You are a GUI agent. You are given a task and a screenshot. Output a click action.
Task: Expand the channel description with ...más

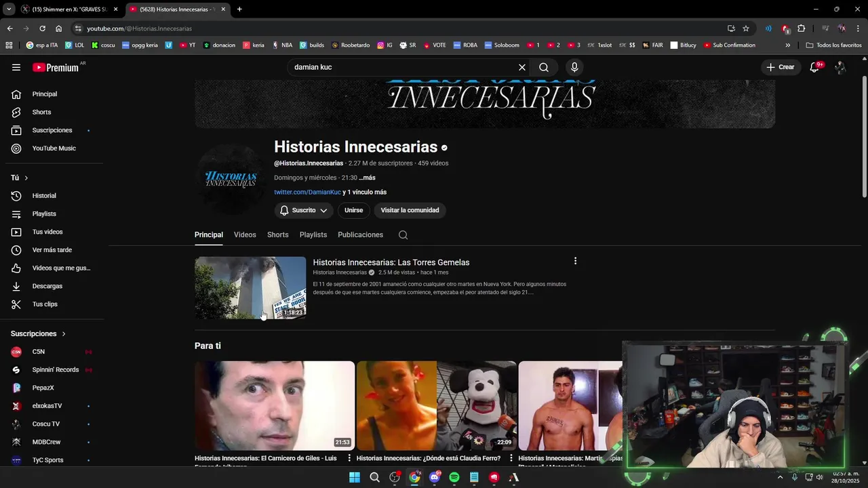pyautogui.click(x=367, y=178)
